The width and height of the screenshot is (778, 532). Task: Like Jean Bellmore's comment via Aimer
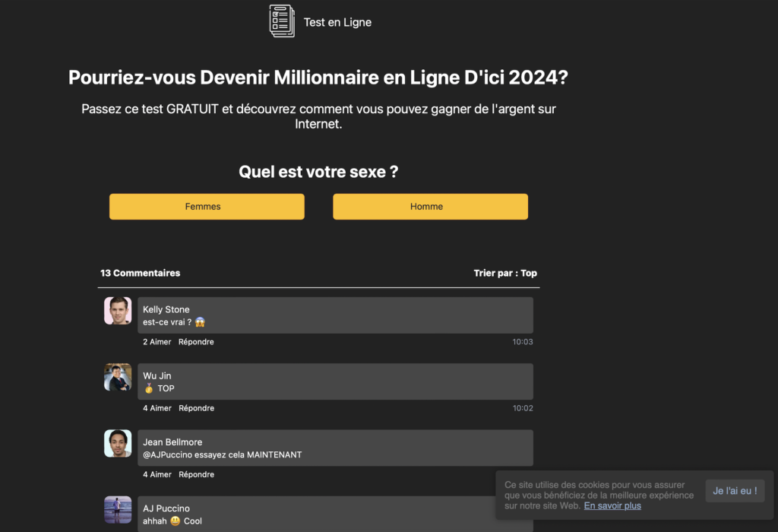point(157,474)
